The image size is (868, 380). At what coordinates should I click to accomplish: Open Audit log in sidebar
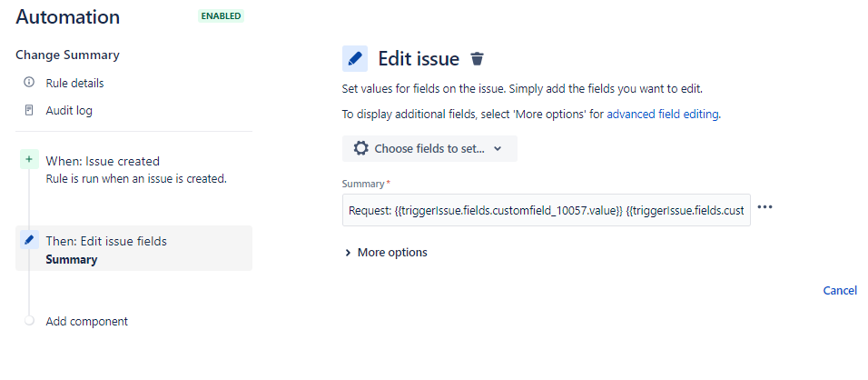coord(69,111)
